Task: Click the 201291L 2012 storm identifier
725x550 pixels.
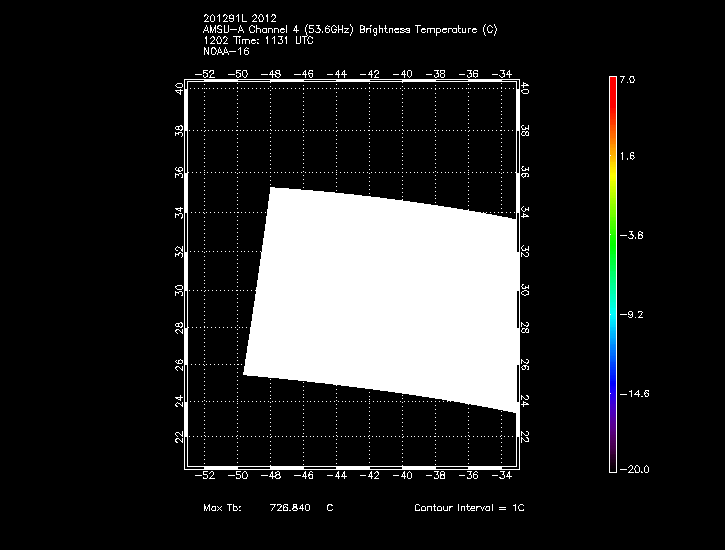Action: click(x=239, y=19)
